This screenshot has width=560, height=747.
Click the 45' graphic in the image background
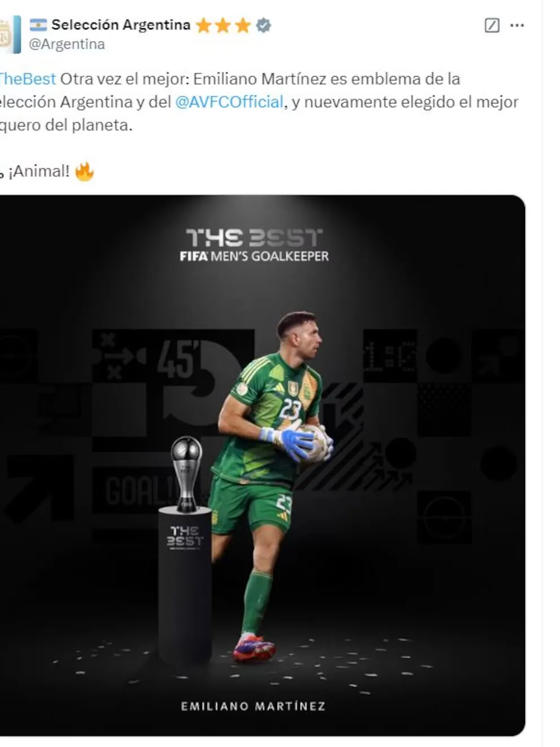click(178, 359)
